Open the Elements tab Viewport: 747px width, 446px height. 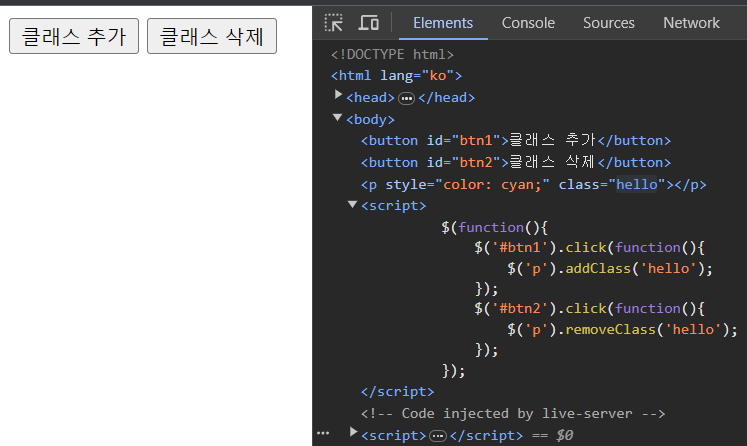[x=443, y=23]
